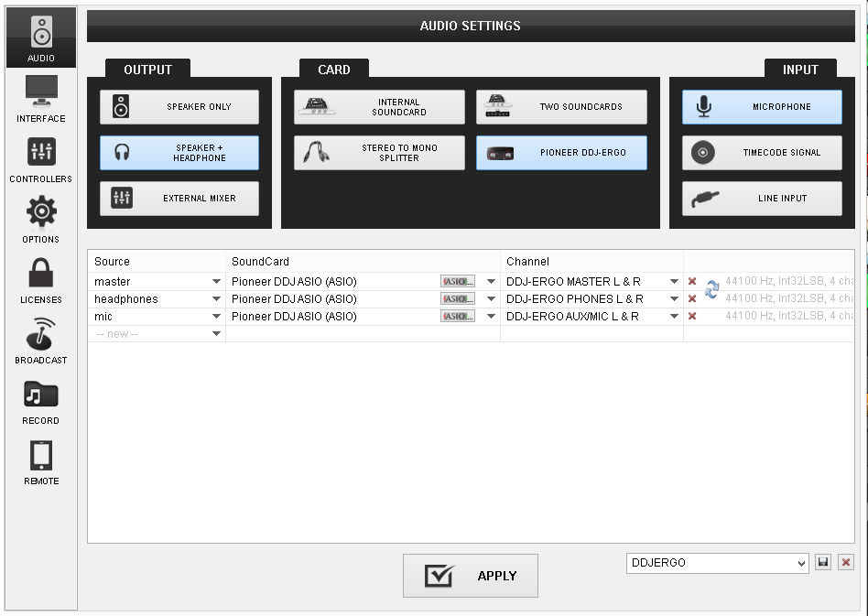Open the Record settings section
Image resolution: width=868 pixels, height=616 pixels.
[41, 401]
